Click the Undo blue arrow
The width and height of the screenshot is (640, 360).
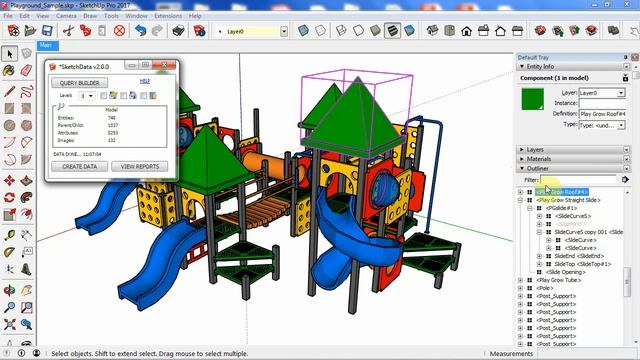(140, 31)
